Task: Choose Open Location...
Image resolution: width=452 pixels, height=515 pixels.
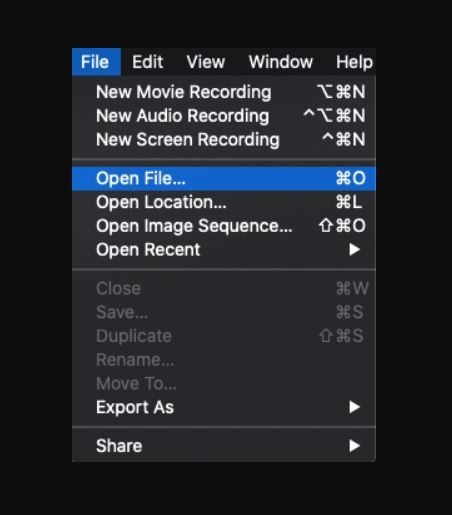Action: (x=224, y=202)
